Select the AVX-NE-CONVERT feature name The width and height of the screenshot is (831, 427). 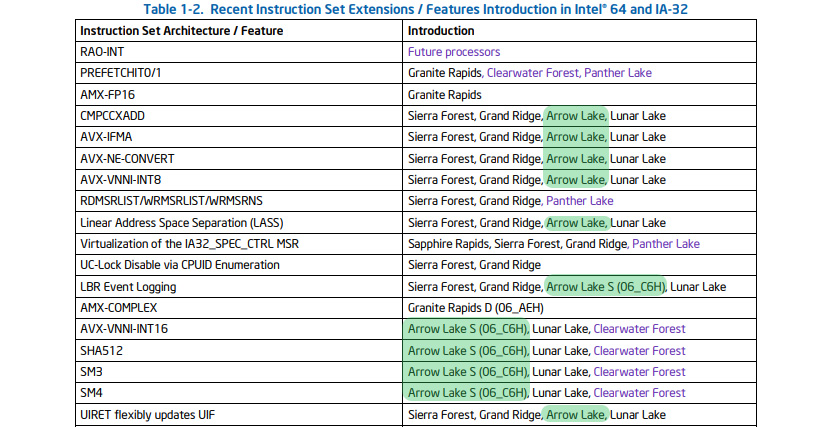tap(127, 158)
